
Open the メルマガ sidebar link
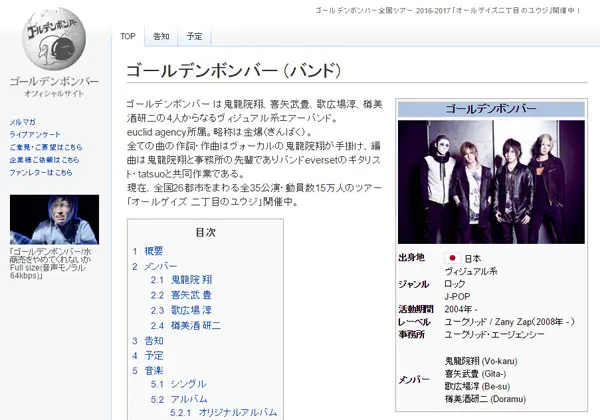coord(22,122)
